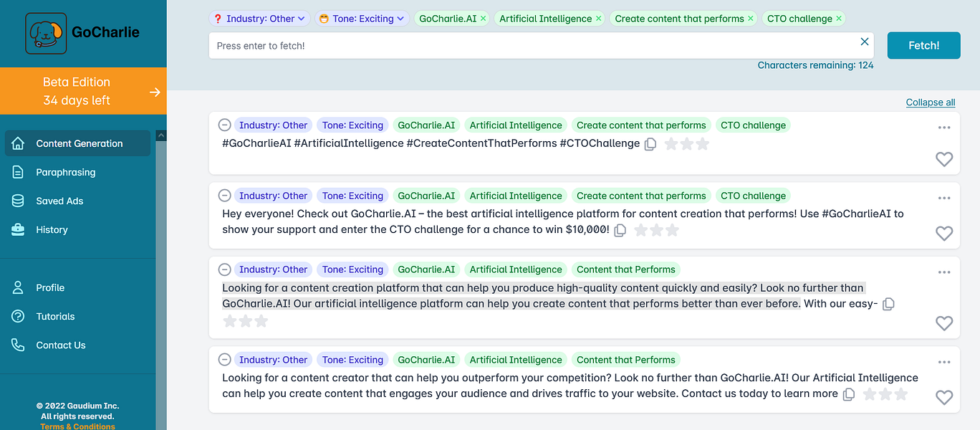Image resolution: width=980 pixels, height=430 pixels.
Task: Open Industry: Other dropdown at top
Action: [x=259, y=19]
